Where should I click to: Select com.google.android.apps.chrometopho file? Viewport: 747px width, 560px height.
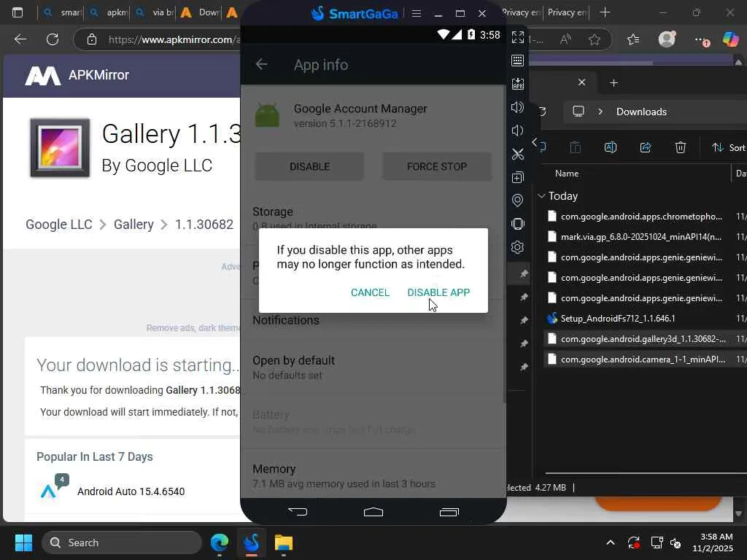(641, 216)
